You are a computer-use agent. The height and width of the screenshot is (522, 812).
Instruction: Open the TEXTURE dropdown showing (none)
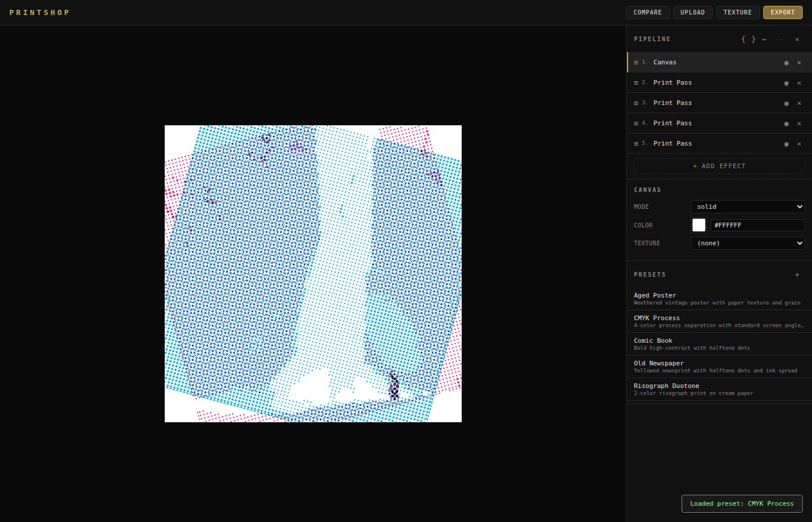[x=747, y=243]
